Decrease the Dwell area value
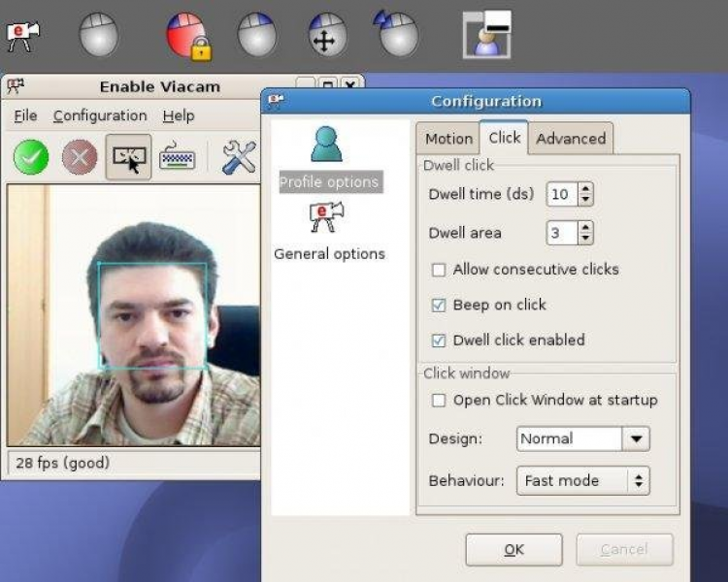The width and height of the screenshot is (728, 582). click(586, 238)
